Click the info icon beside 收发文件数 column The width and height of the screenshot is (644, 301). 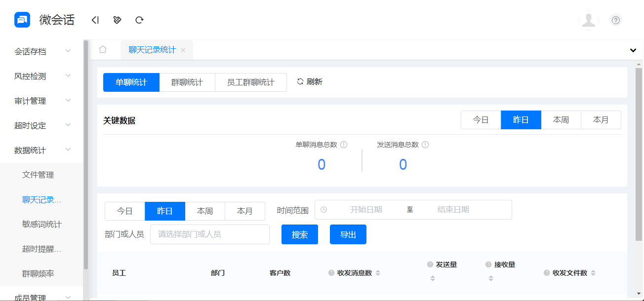click(546, 272)
